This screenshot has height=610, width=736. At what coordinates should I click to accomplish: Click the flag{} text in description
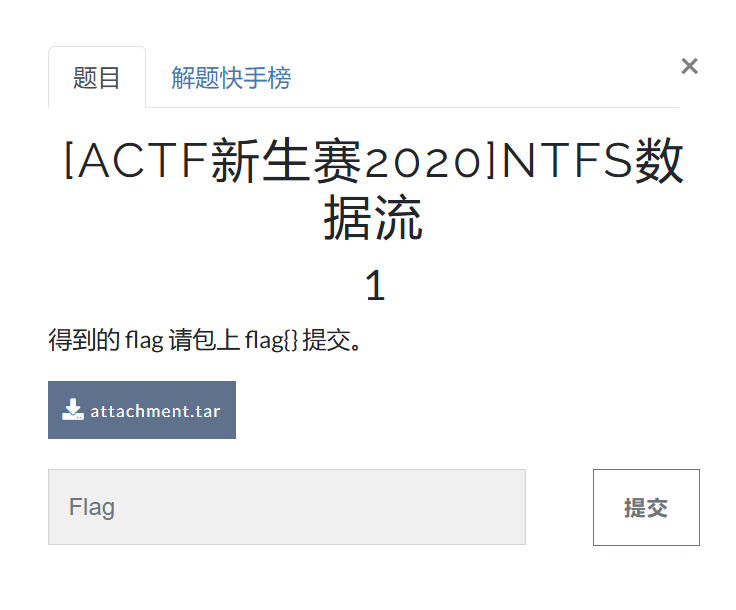pyautogui.click(x=271, y=340)
